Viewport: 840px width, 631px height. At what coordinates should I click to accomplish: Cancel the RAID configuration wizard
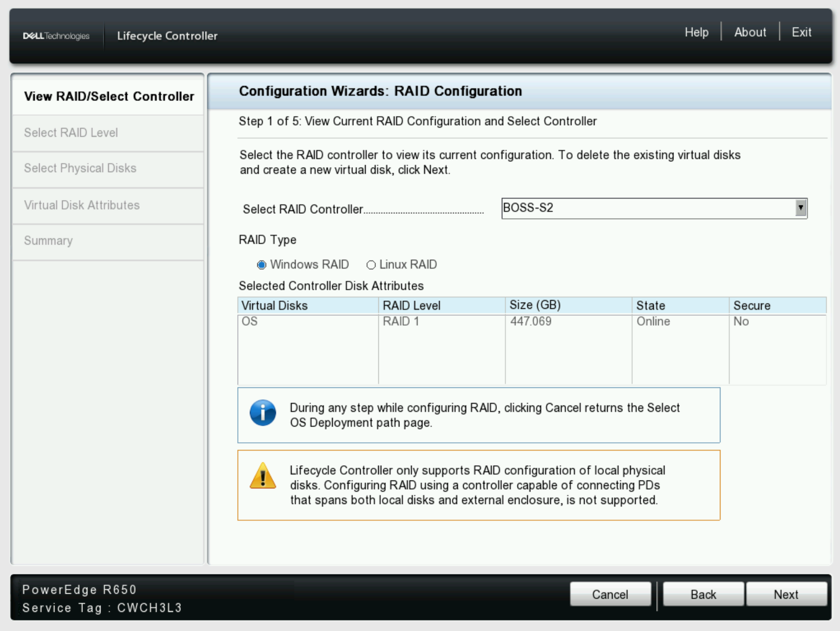coord(610,594)
